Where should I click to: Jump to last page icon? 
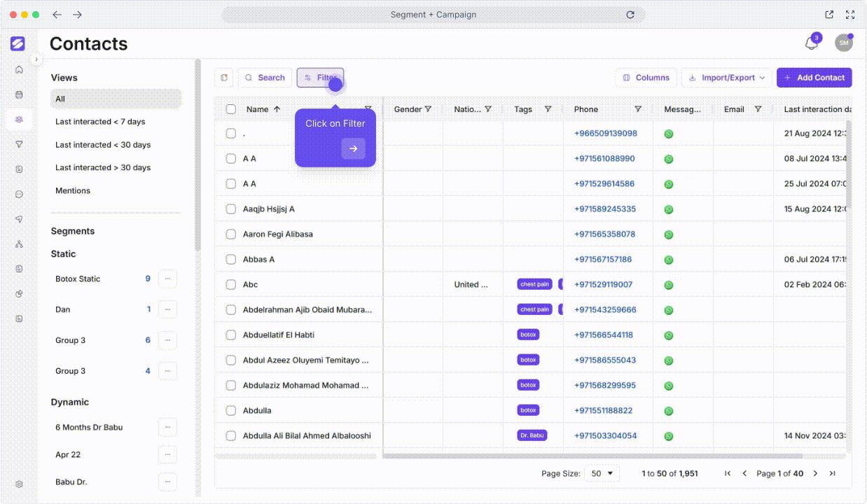coord(832,473)
